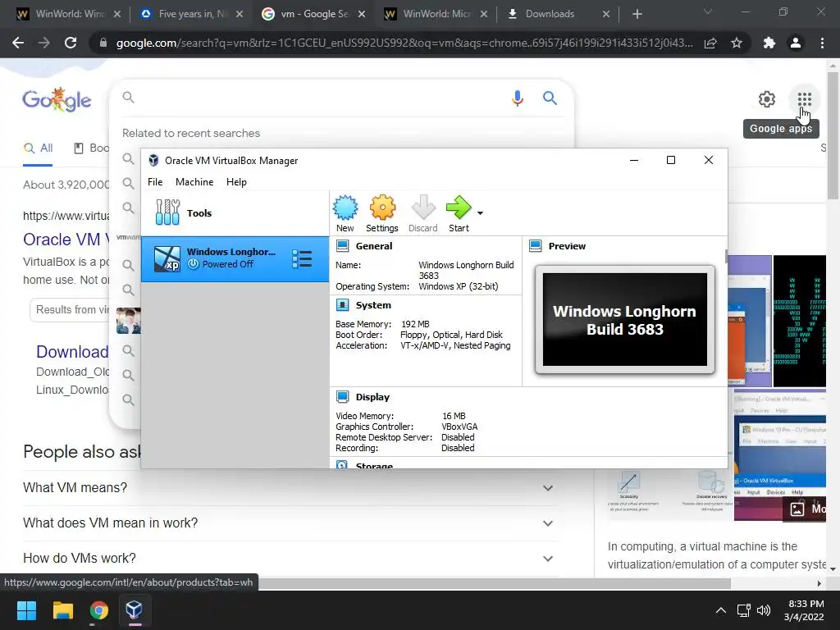Open File Explorer from taskbar
Viewport: 840px width, 630px height.
coord(62,610)
